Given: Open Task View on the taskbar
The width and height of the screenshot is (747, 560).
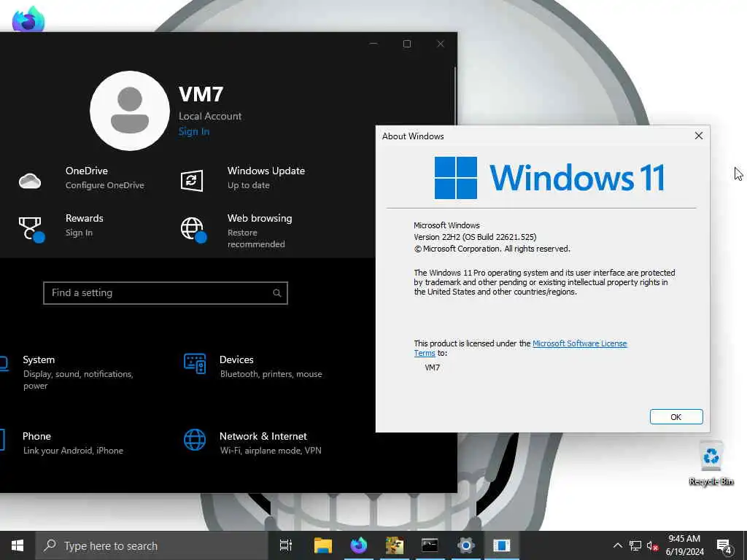Looking at the screenshot, I should (x=286, y=545).
